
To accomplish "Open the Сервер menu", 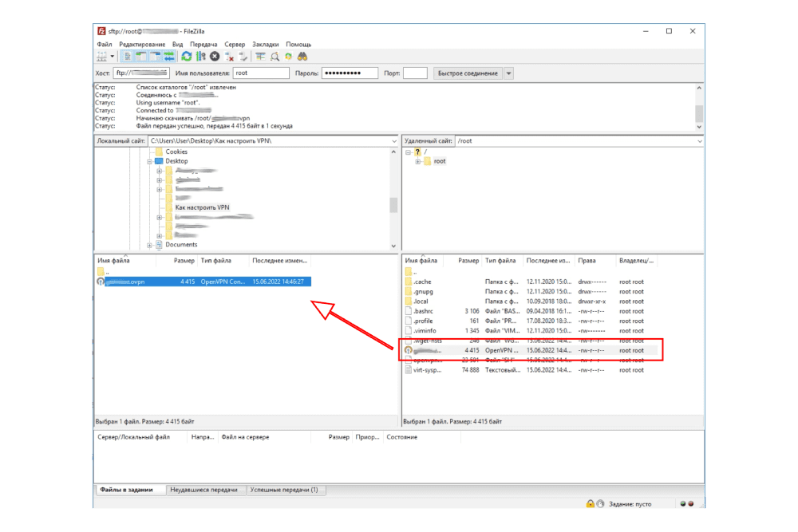I will click(x=235, y=44).
